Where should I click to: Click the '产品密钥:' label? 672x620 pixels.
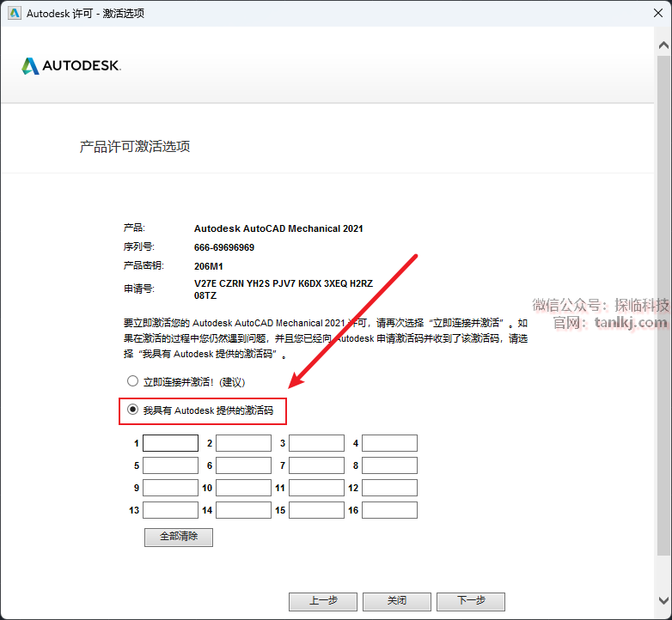click(144, 265)
